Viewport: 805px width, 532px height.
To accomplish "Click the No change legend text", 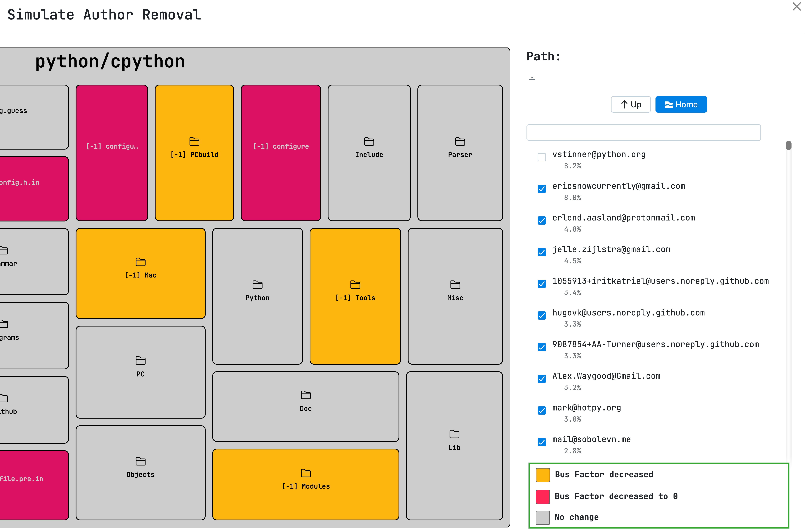I will [x=576, y=517].
